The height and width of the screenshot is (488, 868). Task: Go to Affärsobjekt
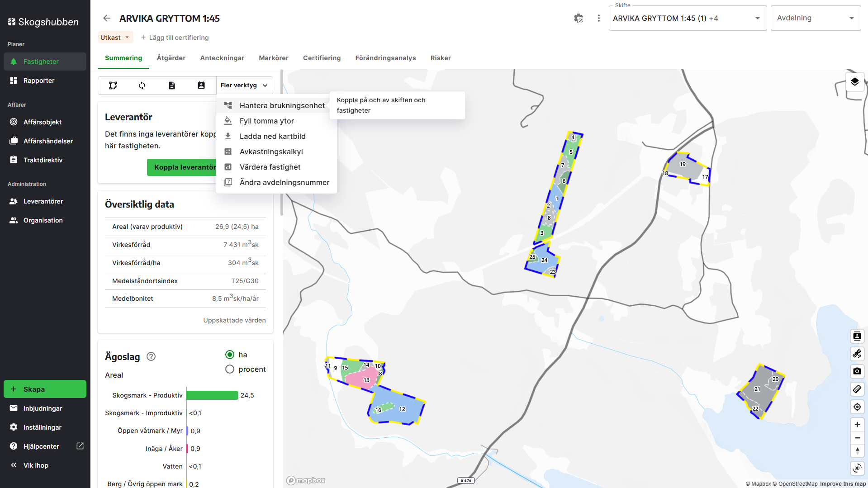click(x=45, y=122)
